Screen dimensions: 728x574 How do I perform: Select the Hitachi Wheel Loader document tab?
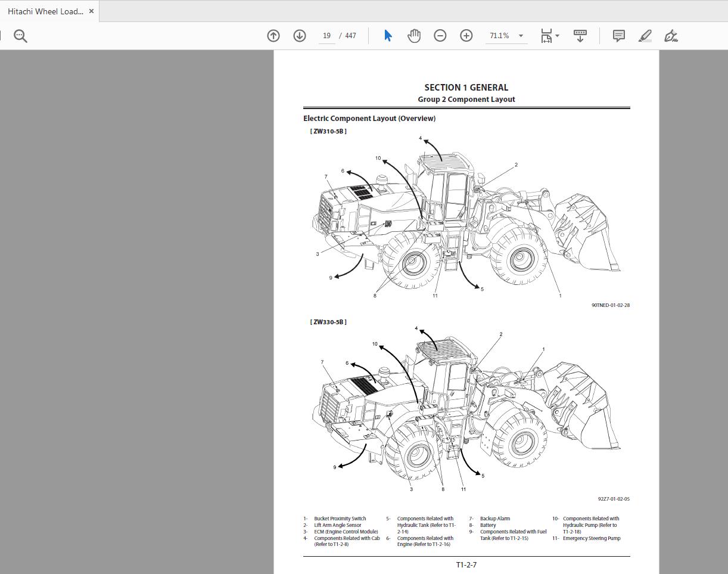click(x=45, y=10)
